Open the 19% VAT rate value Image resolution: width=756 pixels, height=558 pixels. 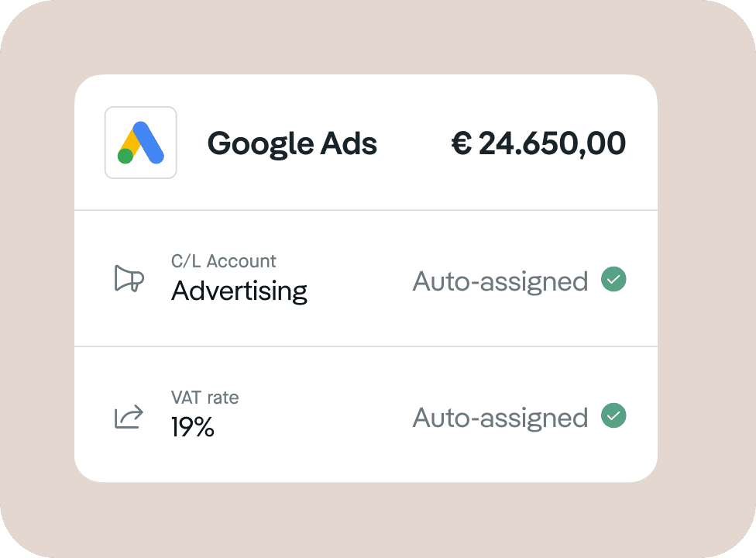pyautogui.click(x=193, y=427)
